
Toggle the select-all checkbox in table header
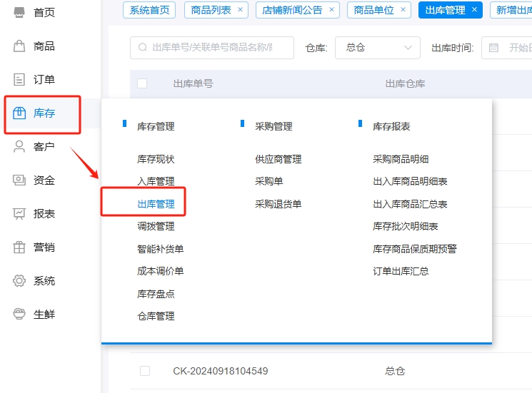coord(142,83)
